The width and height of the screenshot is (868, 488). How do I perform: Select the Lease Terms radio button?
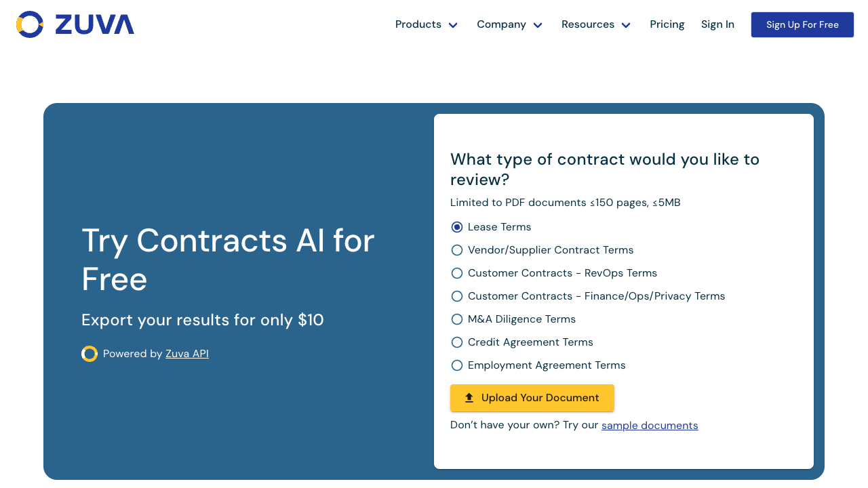pyautogui.click(x=456, y=227)
